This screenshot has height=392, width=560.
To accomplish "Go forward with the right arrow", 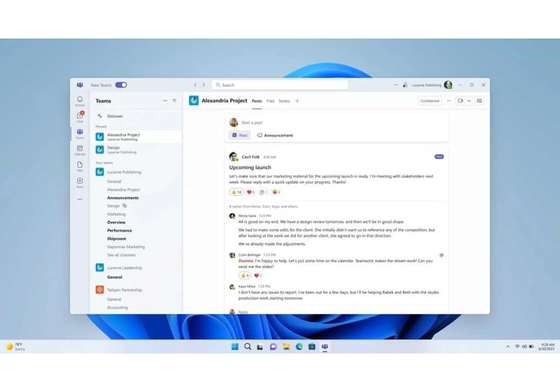I will pos(204,85).
